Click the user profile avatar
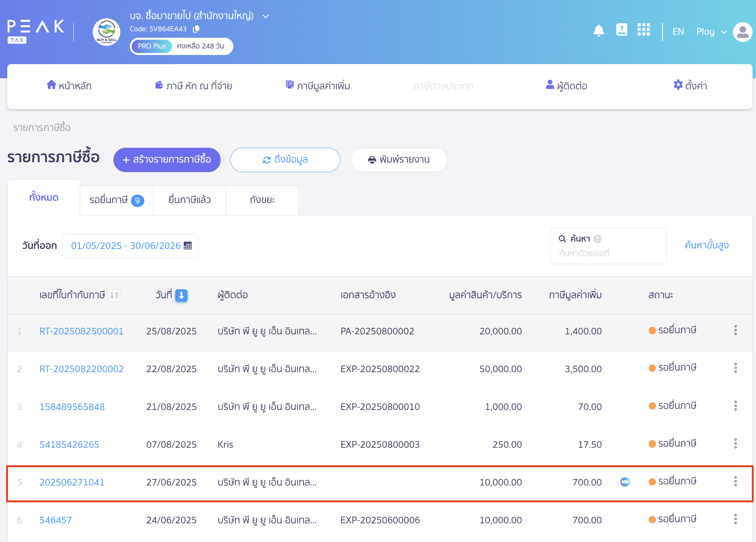The width and height of the screenshot is (756, 542). coord(742,32)
